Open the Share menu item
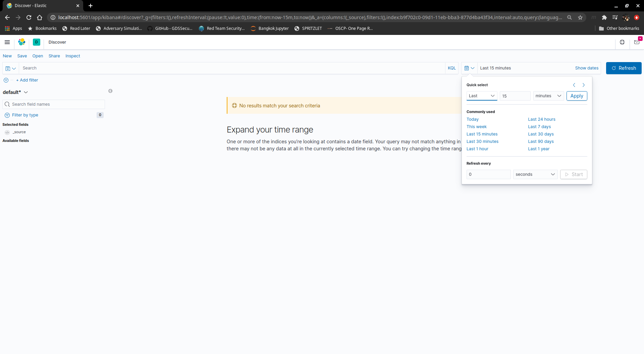The image size is (644, 354). 54,56
